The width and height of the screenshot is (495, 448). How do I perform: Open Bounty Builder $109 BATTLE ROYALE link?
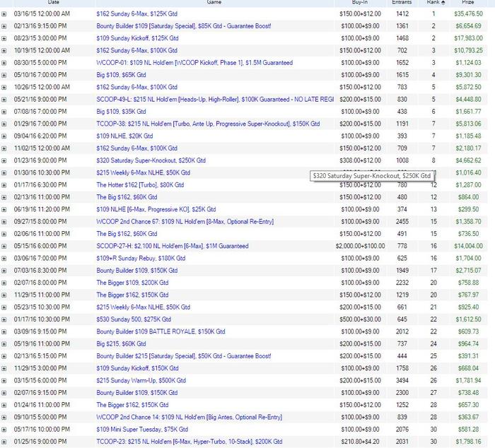161,331
